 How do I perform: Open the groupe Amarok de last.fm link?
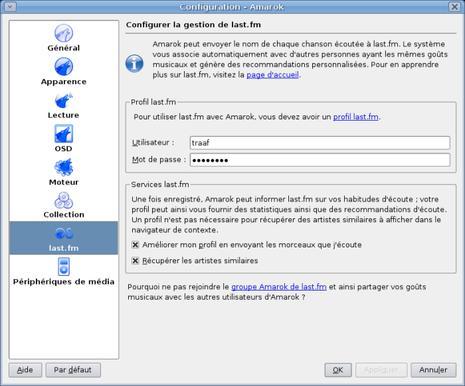(279, 287)
